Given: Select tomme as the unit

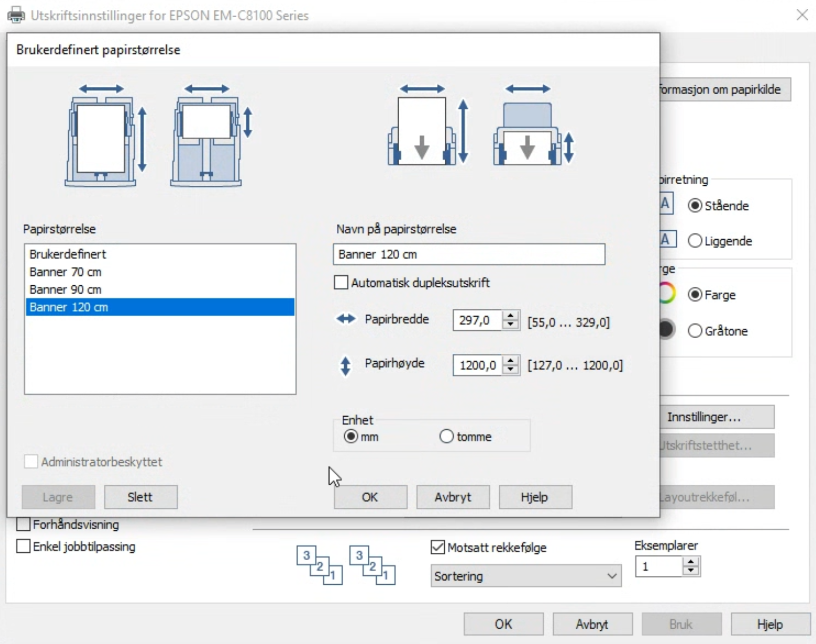Looking at the screenshot, I should [x=446, y=436].
